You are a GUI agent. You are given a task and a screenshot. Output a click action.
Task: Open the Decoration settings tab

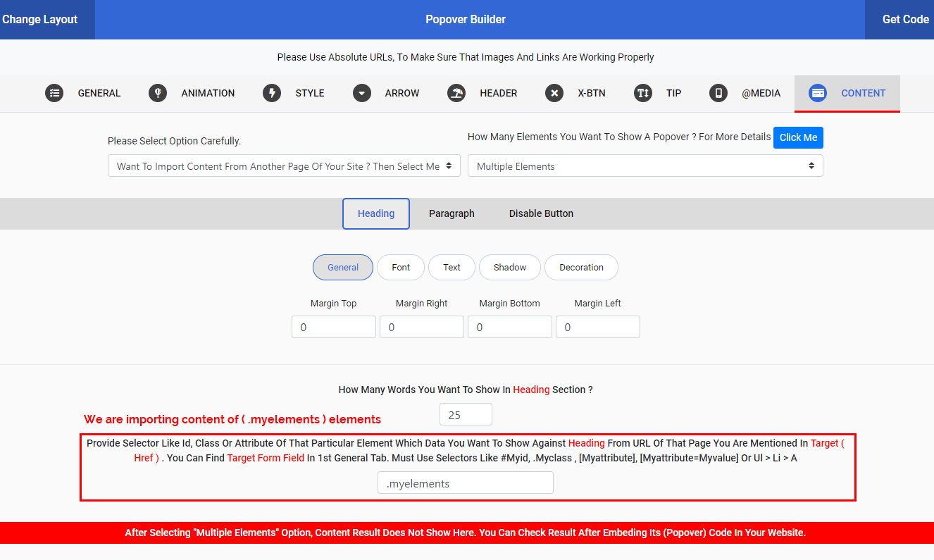[x=581, y=267]
